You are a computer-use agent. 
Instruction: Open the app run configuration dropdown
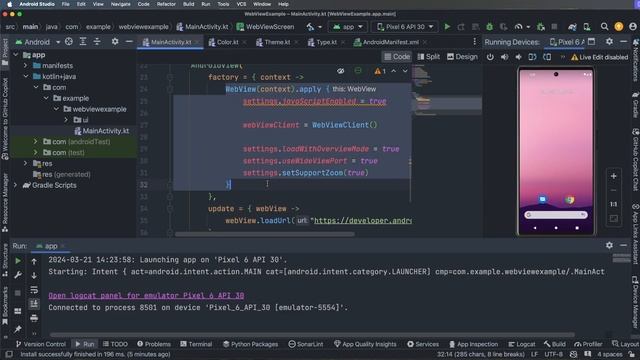coord(348,27)
